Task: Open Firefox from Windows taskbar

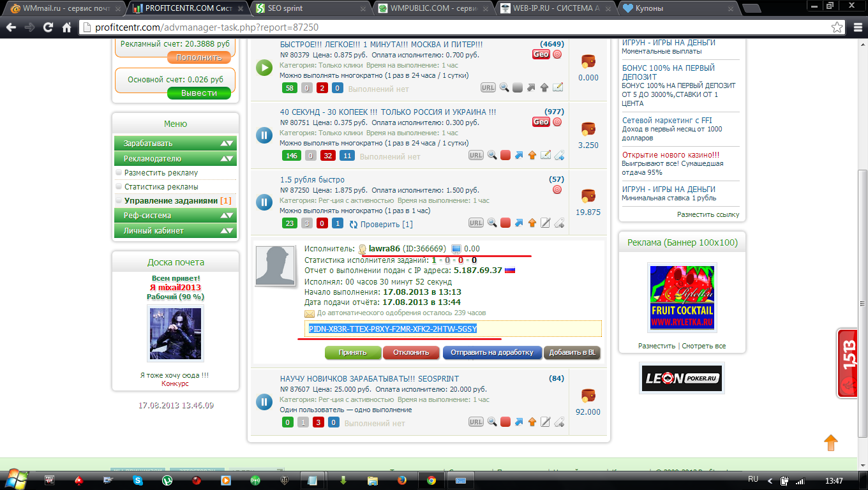Action: [x=402, y=480]
